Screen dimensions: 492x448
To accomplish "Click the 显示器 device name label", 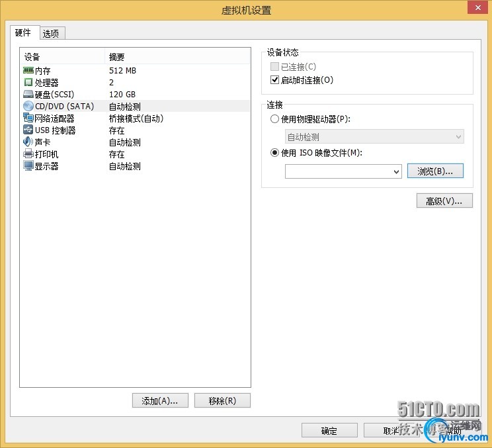I will (46, 166).
